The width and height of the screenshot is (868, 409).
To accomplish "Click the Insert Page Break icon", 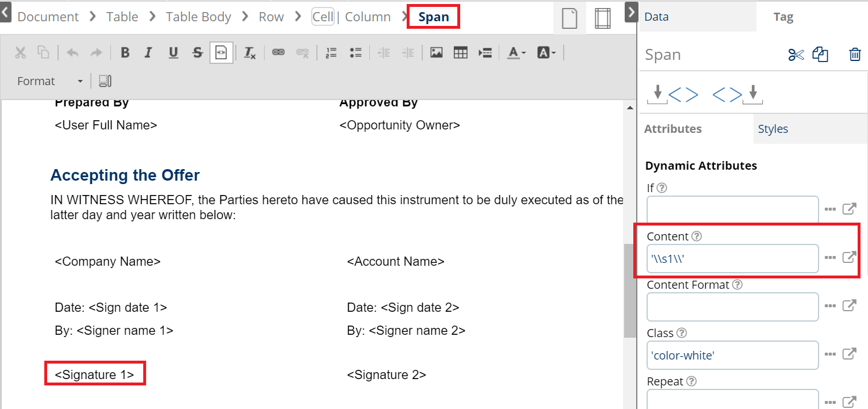I will pyautogui.click(x=485, y=52).
